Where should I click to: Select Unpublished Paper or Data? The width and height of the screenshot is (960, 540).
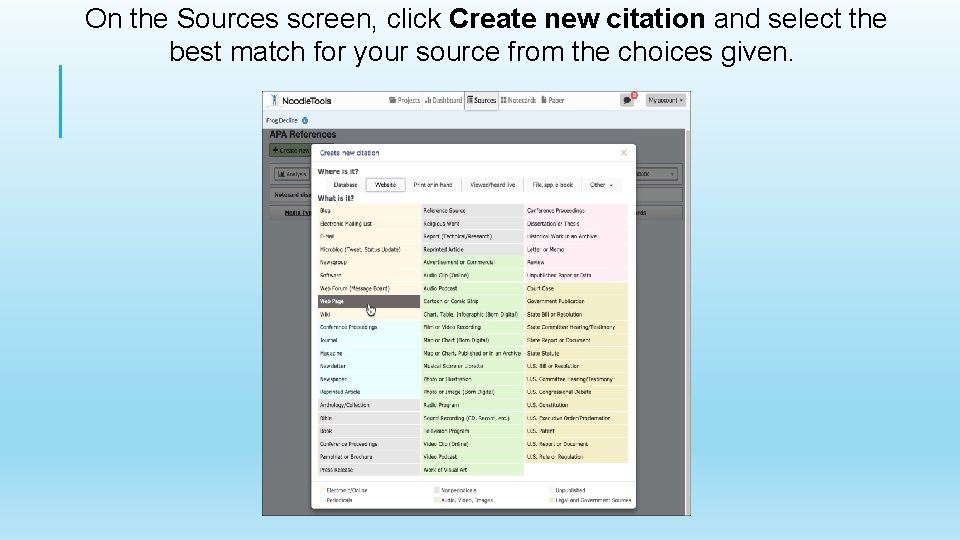(576, 276)
